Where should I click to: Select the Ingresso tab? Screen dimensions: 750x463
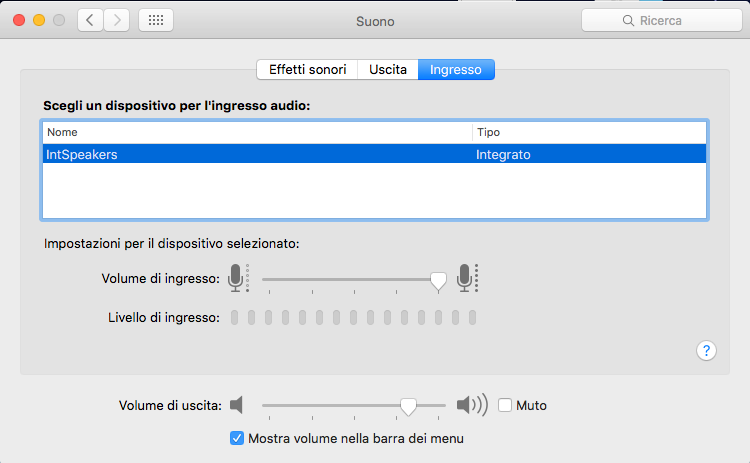point(455,70)
